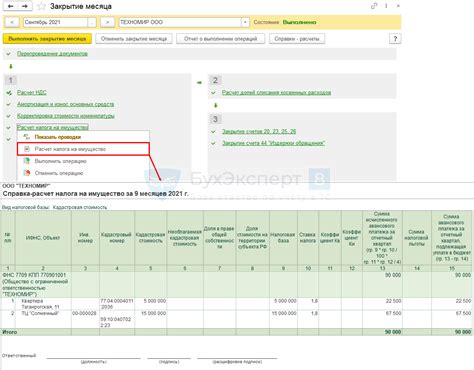Screen dimensions: 474x370
Task: Open the Расчет НДС operation link
Action: (32, 93)
